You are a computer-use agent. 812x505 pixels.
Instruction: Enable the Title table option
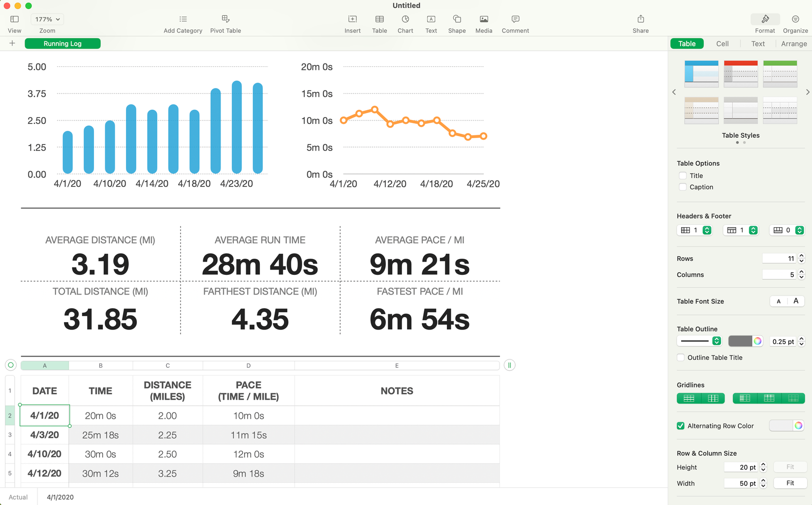[x=683, y=175]
